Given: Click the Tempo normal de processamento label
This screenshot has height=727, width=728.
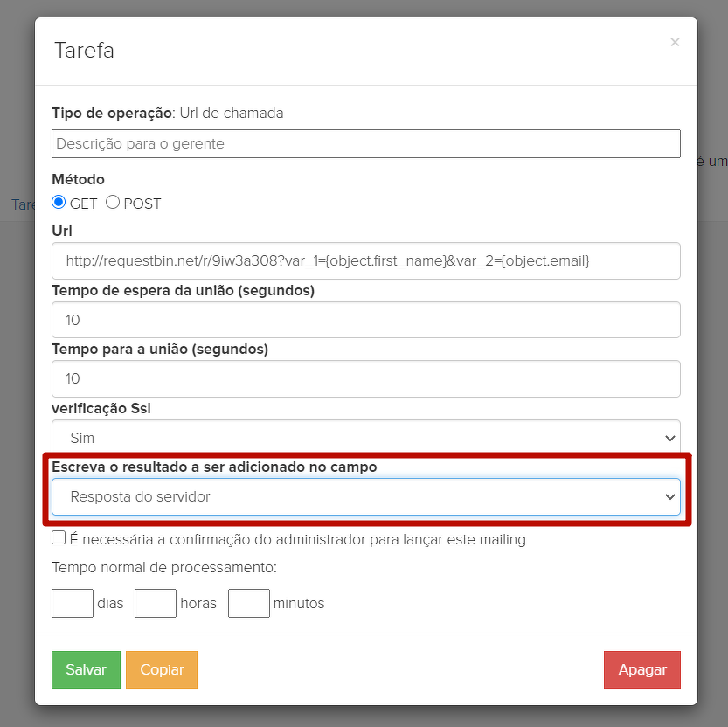Looking at the screenshot, I should [164, 567].
